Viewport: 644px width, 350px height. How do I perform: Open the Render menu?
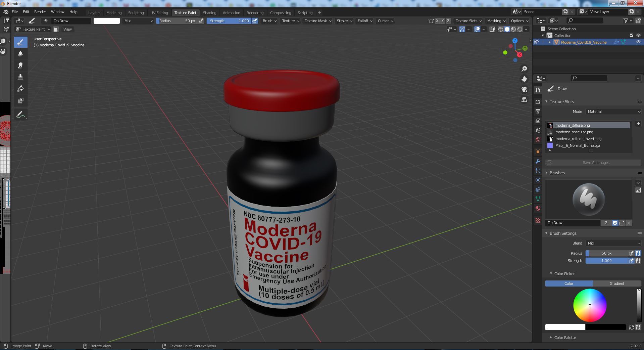40,12
